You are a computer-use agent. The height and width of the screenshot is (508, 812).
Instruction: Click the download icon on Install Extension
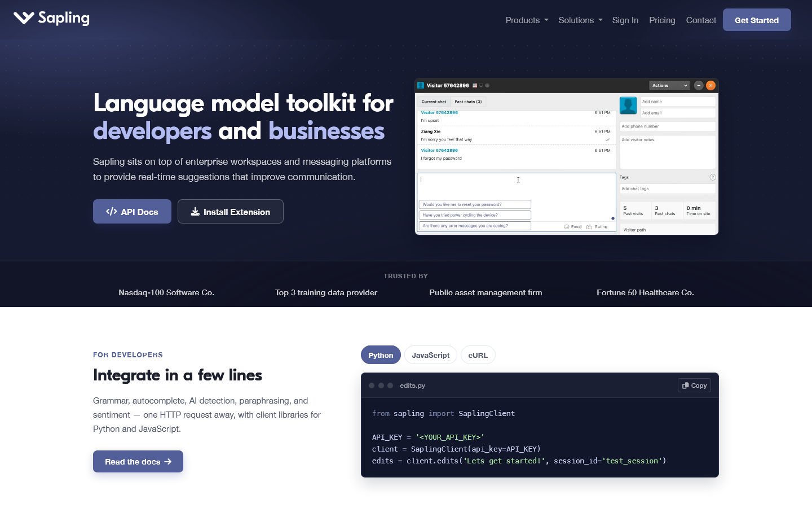pos(195,212)
